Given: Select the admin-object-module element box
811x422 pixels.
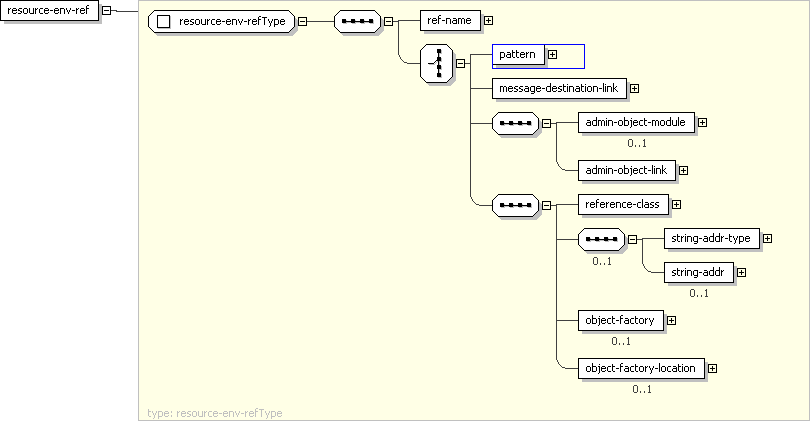Looking at the screenshot, I should click(635, 122).
